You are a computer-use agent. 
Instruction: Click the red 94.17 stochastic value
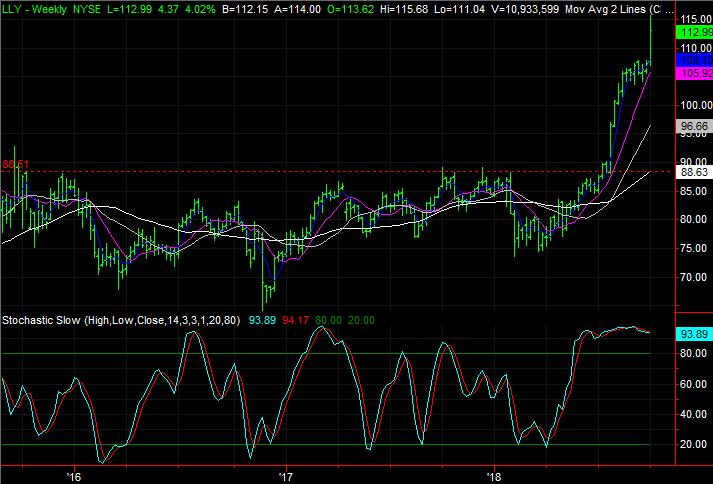(296, 320)
